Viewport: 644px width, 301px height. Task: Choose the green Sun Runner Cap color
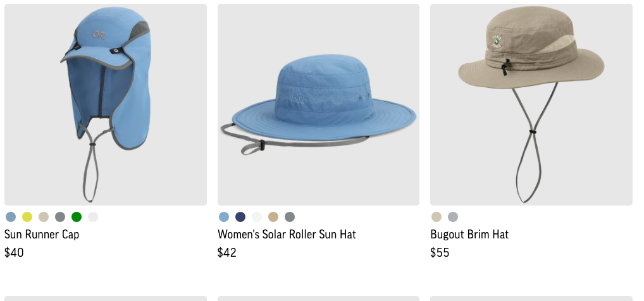[x=77, y=217]
